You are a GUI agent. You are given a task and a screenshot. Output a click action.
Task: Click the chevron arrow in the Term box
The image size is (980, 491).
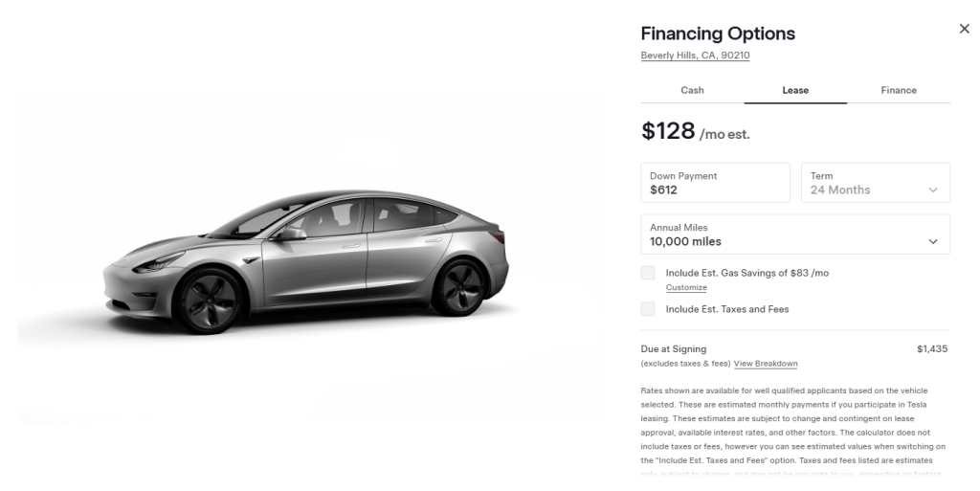(x=933, y=190)
